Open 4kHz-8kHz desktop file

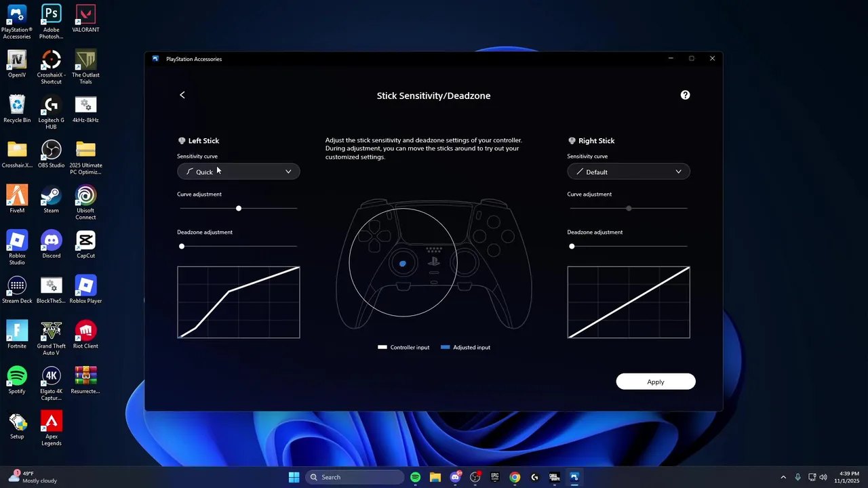coord(85,109)
